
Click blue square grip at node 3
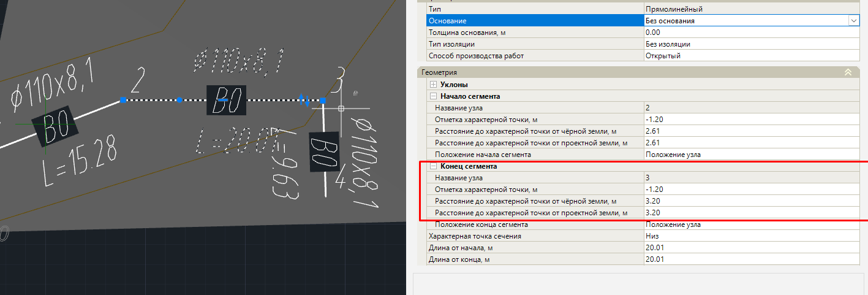(x=323, y=100)
